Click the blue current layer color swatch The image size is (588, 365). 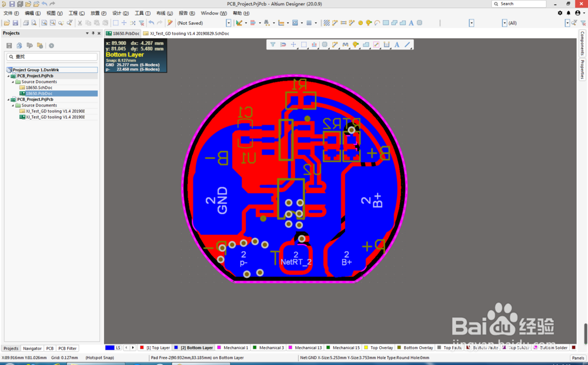click(x=110, y=348)
